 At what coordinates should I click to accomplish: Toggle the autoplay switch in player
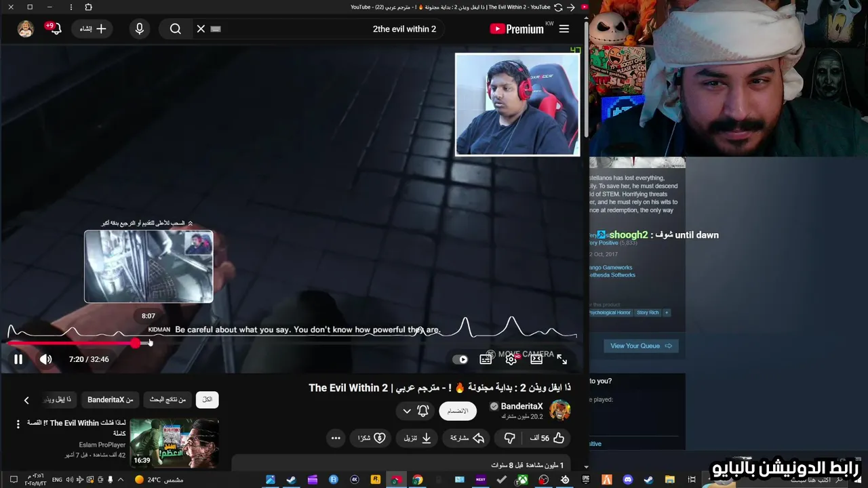coord(460,359)
